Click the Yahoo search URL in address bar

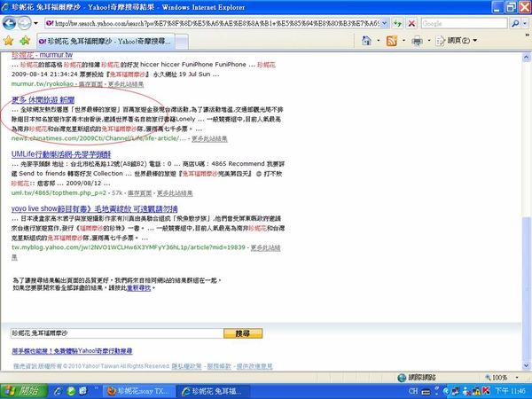(x=217, y=23)
